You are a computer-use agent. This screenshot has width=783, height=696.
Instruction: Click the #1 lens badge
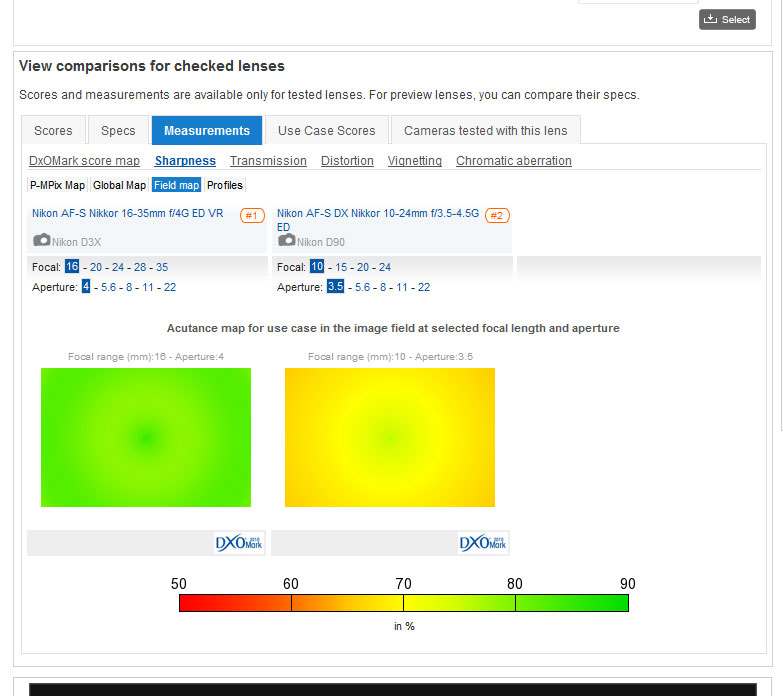(x=252, y=216)
